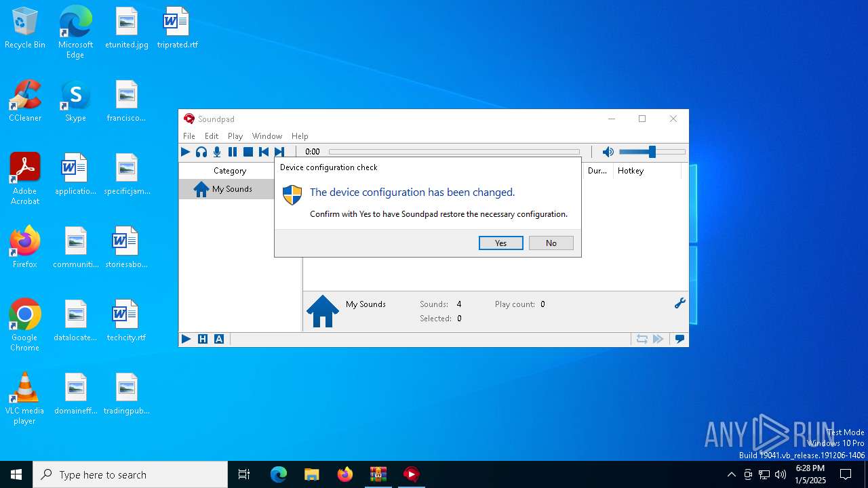Click the large My Sounds house icon
The image size is (868, 488).
[x=323, y=311]
